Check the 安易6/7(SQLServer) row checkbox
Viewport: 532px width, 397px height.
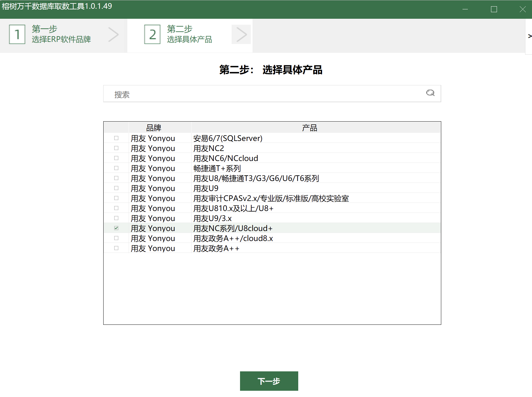(116, 138)
